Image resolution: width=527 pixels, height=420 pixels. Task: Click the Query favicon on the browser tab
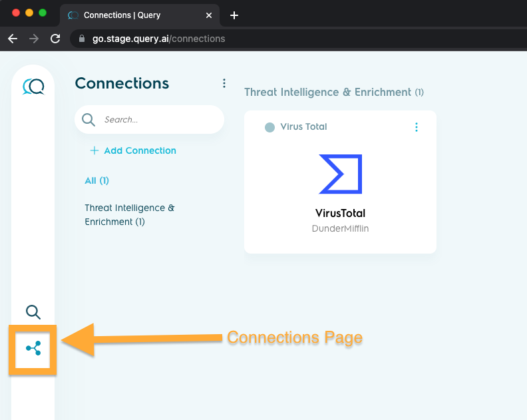(x=73, y=15)
